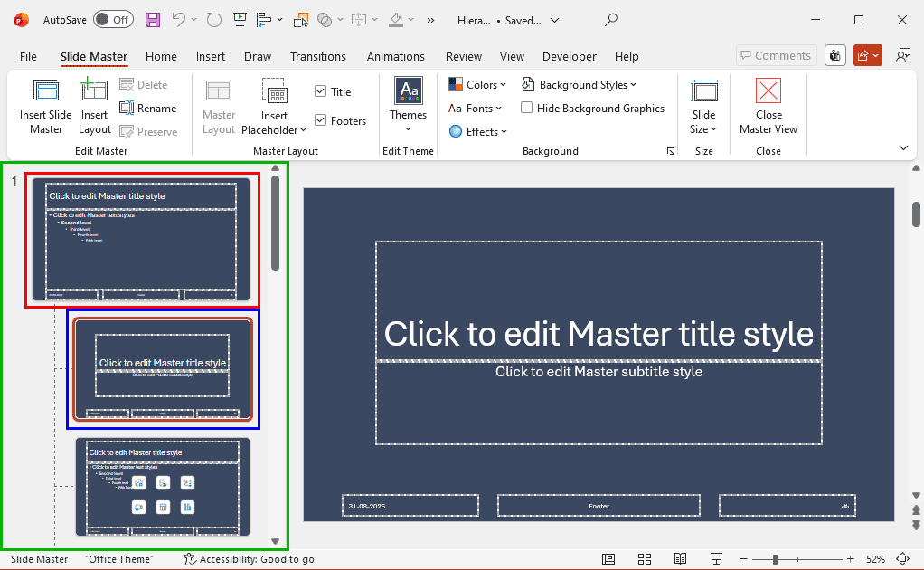Open Accessibility checker in status bar

click(249, 559)
